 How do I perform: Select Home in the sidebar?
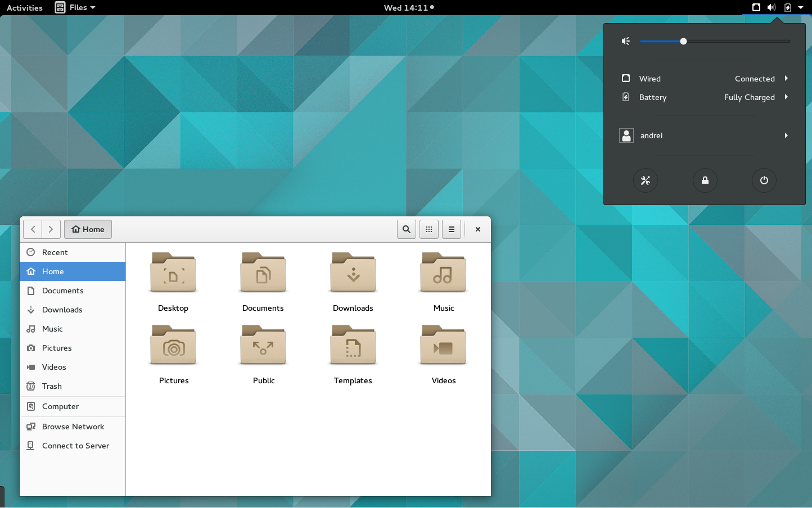pyautogui.click(x=73, y=271)
